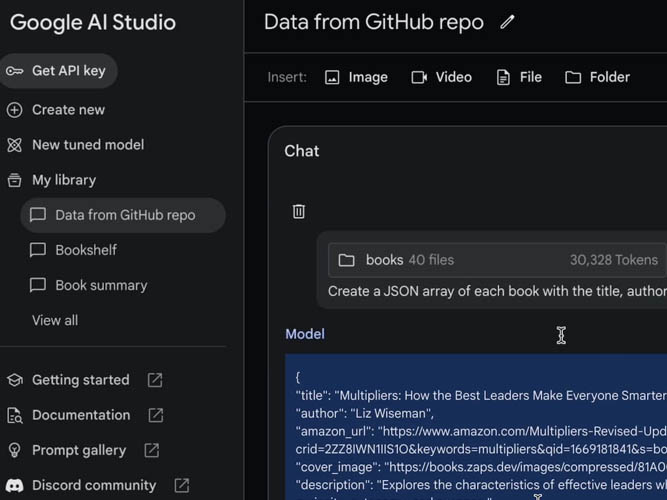Viewport: 667px width, 500px height.
Task: Open Documentation external link icon
Action: (x=156, y=415)
